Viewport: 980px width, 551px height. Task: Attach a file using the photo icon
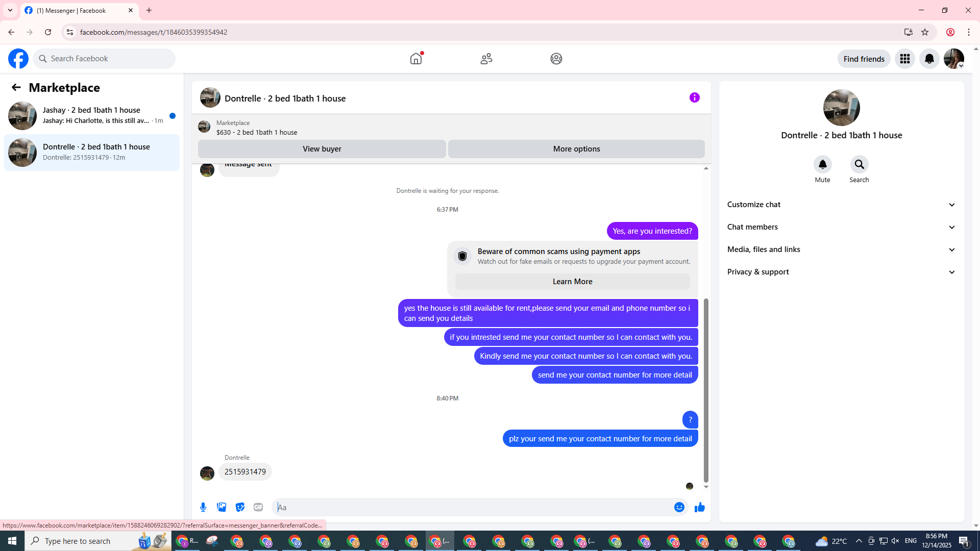click(222, 507)
